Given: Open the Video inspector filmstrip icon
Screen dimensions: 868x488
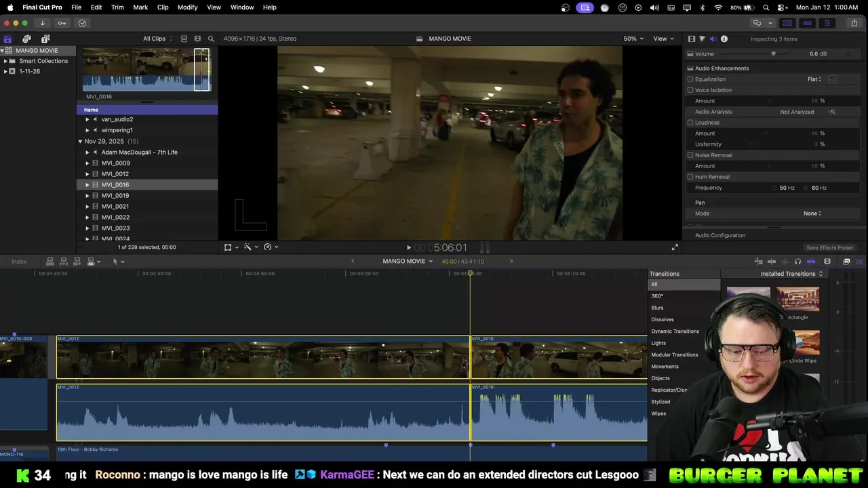Looking at the screenshot, I should tap(691, 39).
